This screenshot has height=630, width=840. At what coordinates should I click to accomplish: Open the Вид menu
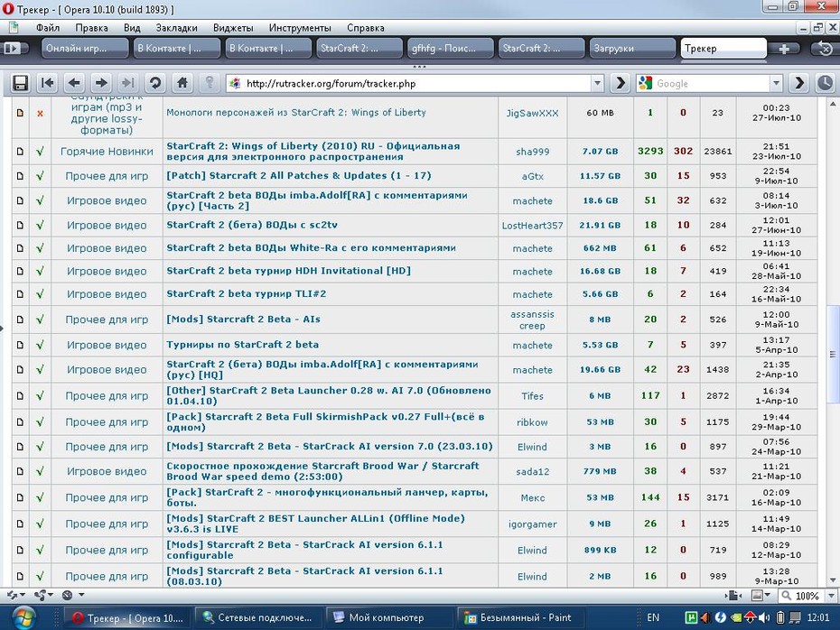coord(132,28)
